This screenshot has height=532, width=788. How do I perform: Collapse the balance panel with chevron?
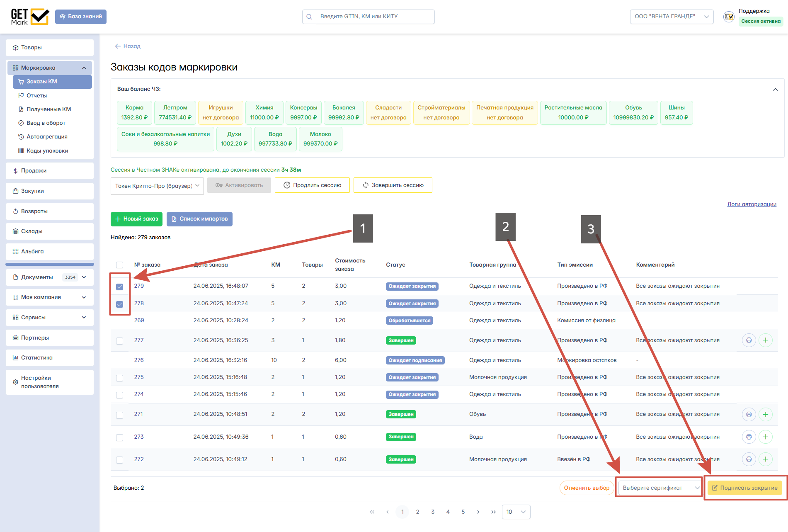coord(775,90)
